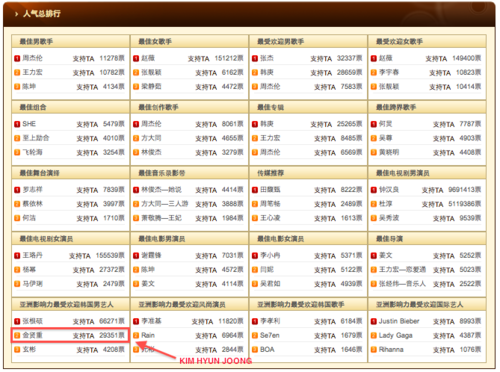Click 支持TA for Justin Bieber

(444, 322)
